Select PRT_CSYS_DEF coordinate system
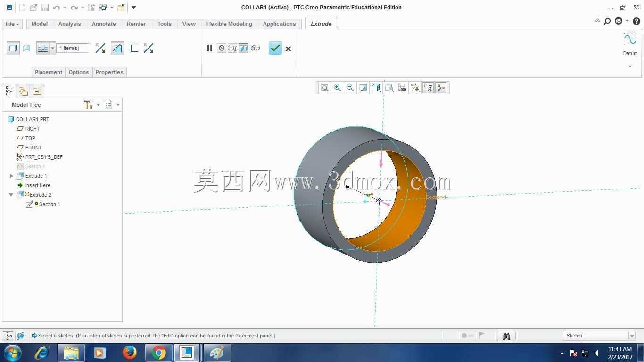 [x=40, y=157]
